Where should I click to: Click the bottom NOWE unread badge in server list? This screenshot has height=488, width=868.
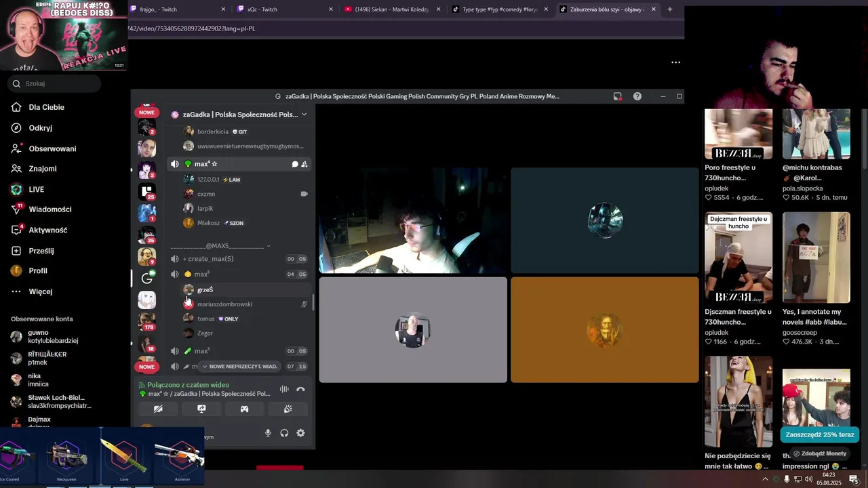147,367
